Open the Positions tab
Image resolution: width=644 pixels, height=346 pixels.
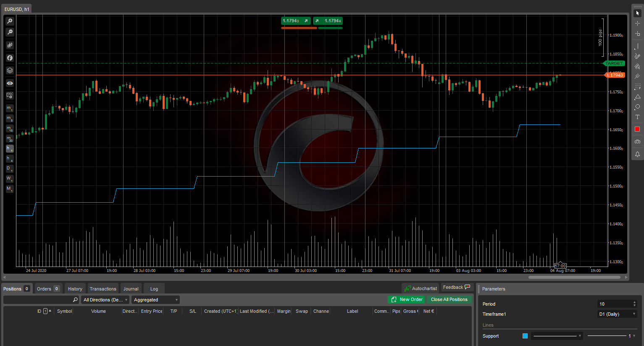(x=16, y=289)
